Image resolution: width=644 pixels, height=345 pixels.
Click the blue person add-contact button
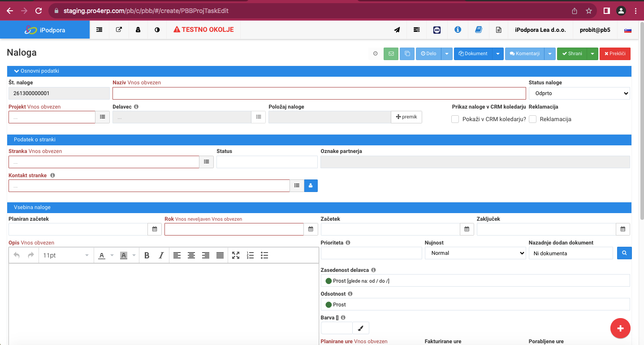[311, 185]
